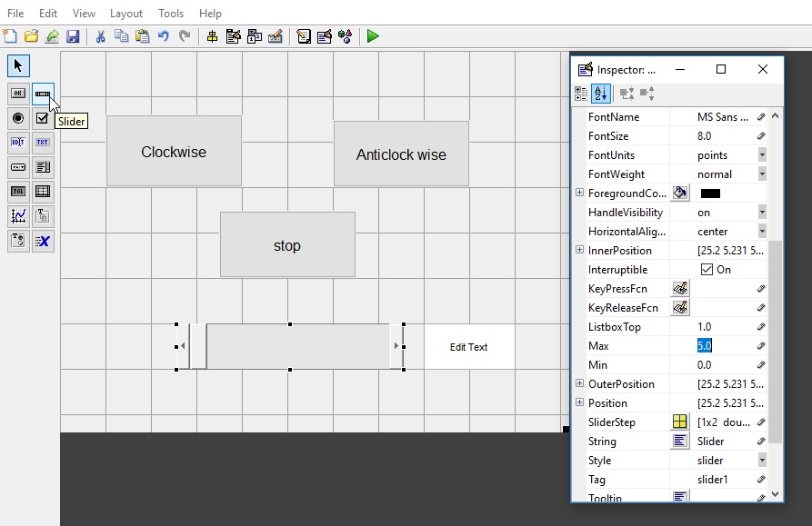This screenshot has width=812, height=526.
Task: Open the Tools menu
Action: pyautogui.click(x=171, y=14)
